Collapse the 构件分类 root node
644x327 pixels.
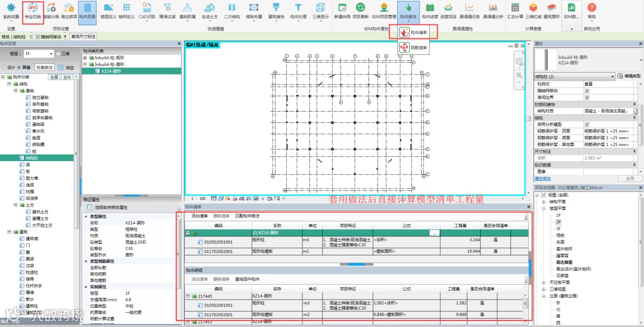tap(3, 77)
